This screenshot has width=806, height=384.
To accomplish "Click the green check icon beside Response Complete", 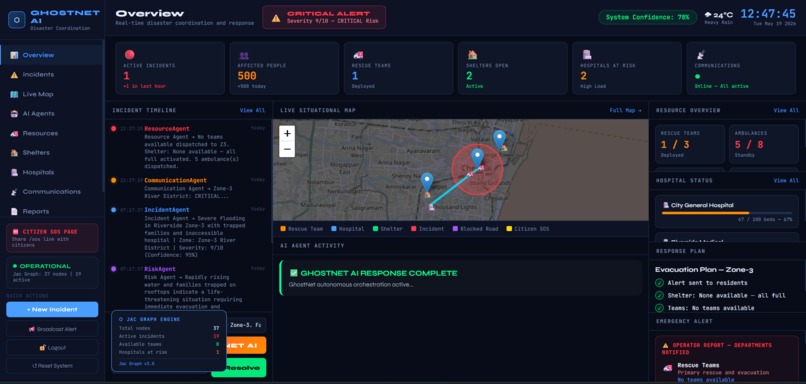I will point(294,273).
